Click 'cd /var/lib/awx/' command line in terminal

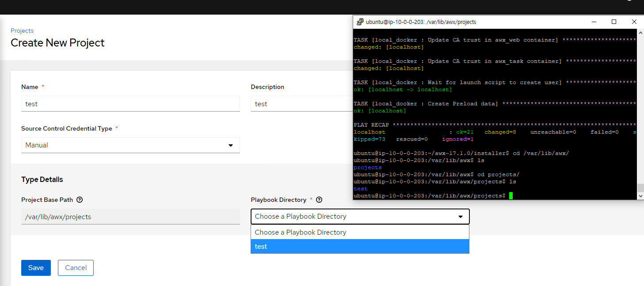point(461,153)
